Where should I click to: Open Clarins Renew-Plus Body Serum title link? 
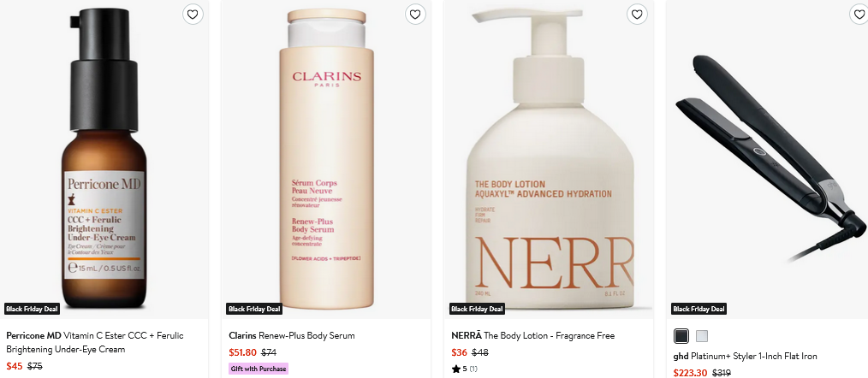pyautogui.click(x=292, y=335)
